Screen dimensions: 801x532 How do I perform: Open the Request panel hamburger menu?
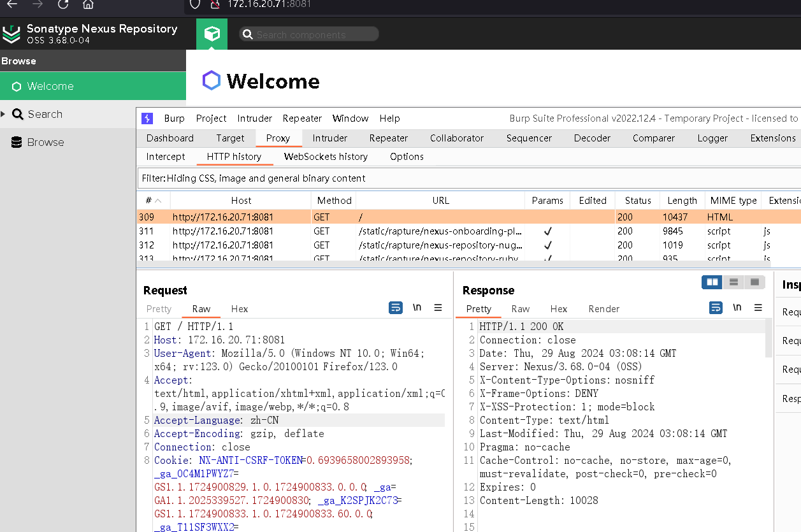coord(438,308)
